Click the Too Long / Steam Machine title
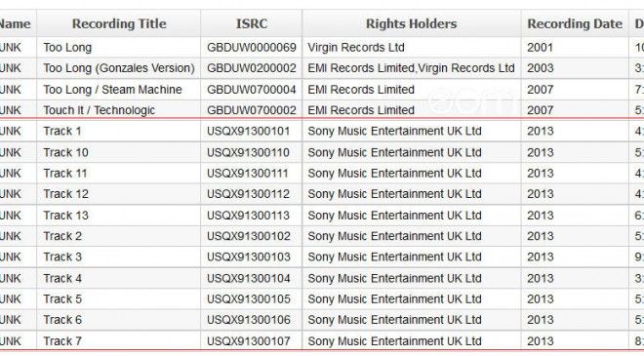Viewport: 644px width, 356px height. [x=112, y=90]
